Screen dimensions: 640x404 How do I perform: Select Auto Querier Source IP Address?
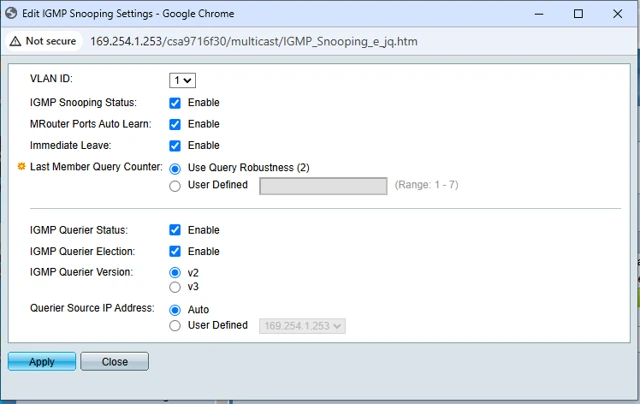pyautogui.click(x=175, y=310)
